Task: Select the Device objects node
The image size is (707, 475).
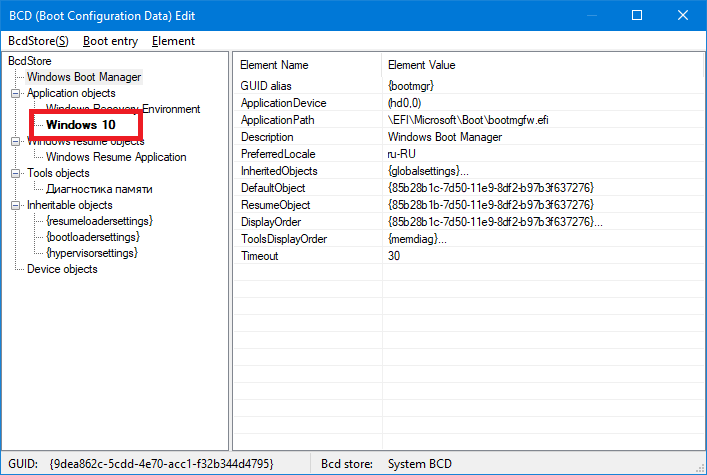Action: 62,269
